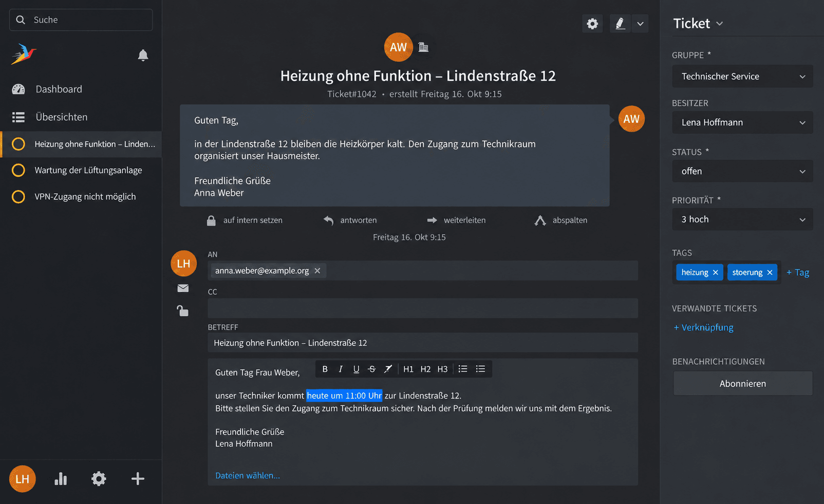The image size is (824, 504).
Task: Click the remove formatting icon
Action: click(388, 369)
